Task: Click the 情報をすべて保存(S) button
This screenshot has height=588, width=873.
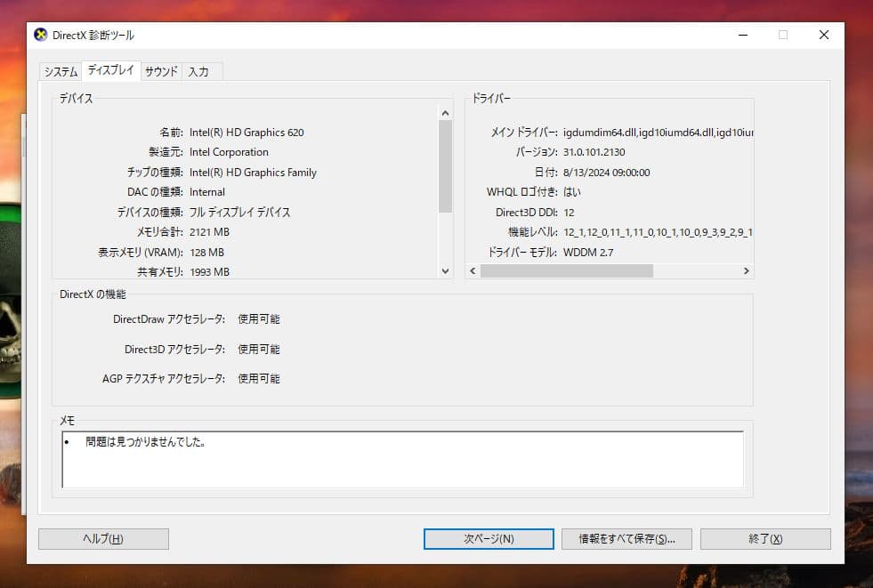Action: 626,538
